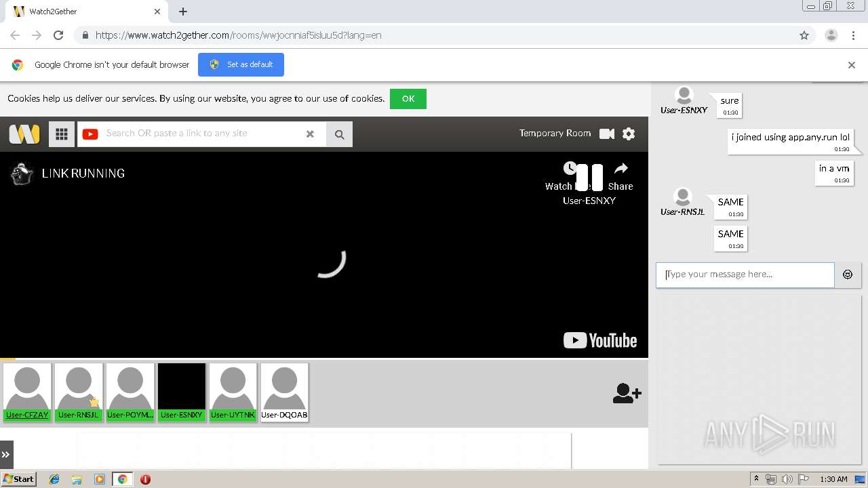This screenshot has height=488, width=868.
Task: Click the browser back arrow
Action: click(x=15, y=35)
